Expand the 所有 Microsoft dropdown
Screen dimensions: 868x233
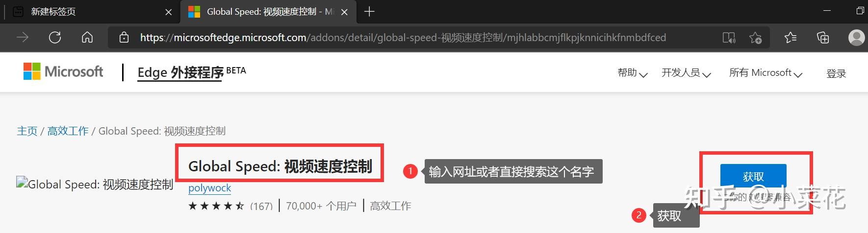766,73
